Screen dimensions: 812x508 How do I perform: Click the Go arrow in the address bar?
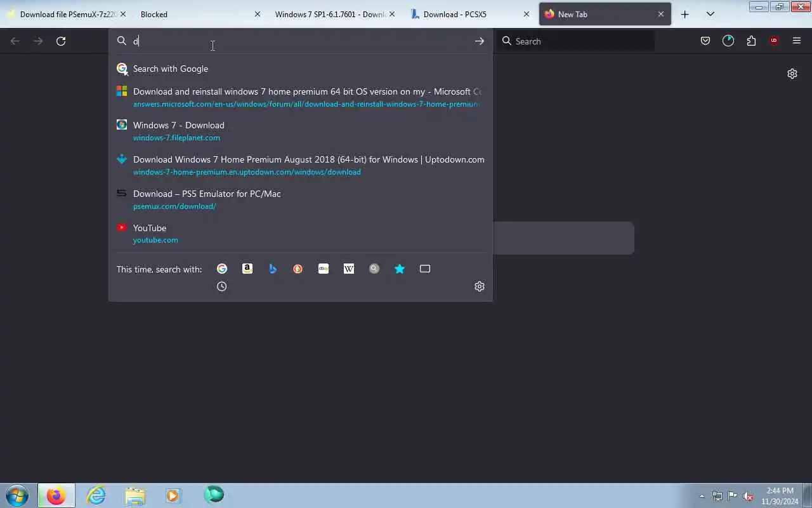480,41
